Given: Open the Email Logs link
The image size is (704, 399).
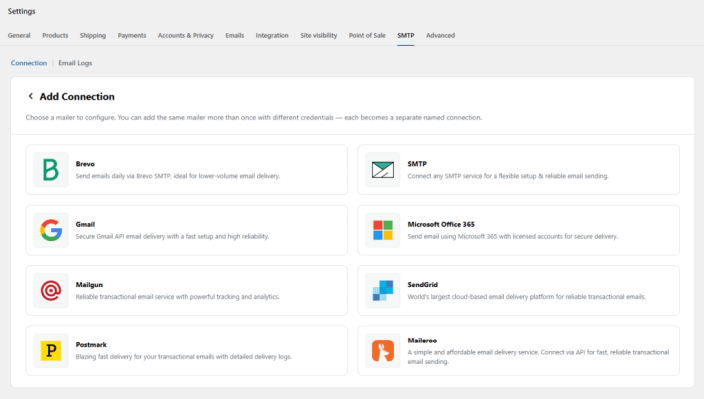Looking at the screenshot, I should coord(75,63).
